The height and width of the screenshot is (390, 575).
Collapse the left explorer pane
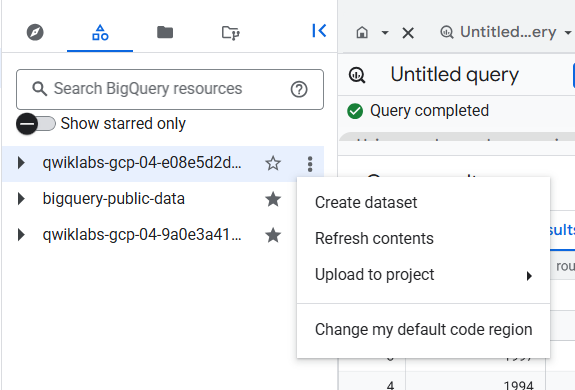[319, 31]
